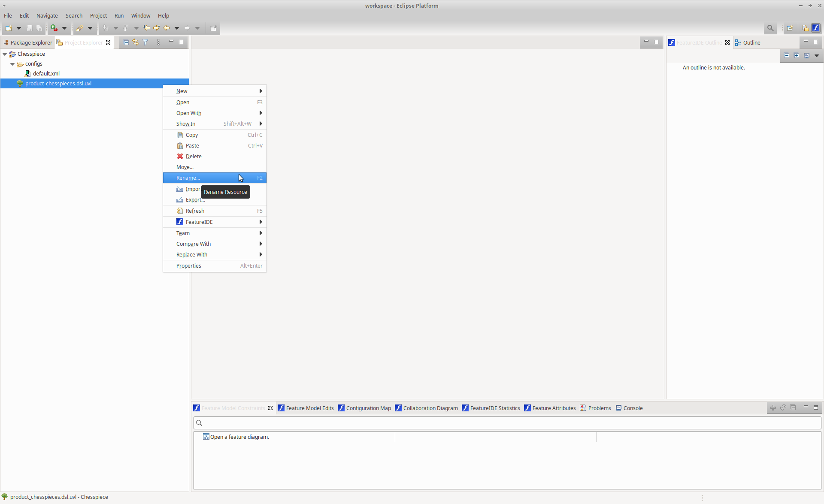
Task: Open the Outline view menu chevron
Action: (817, 55)
